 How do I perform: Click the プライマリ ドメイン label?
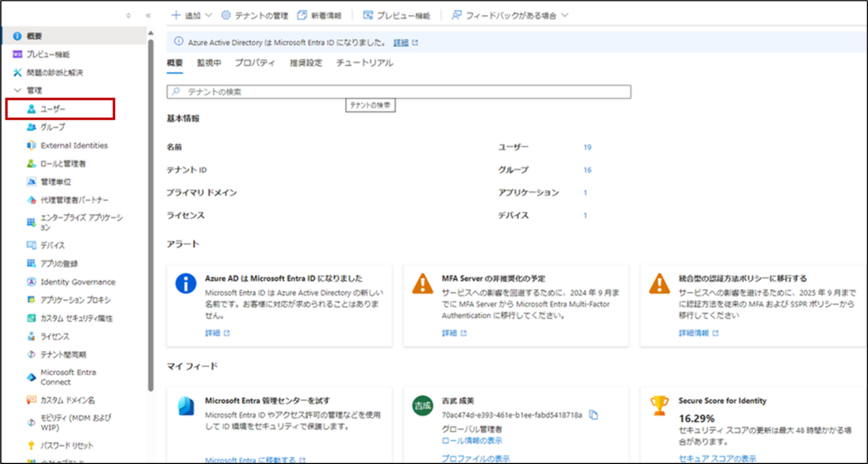pyautogui.click(x=202, y=193)
